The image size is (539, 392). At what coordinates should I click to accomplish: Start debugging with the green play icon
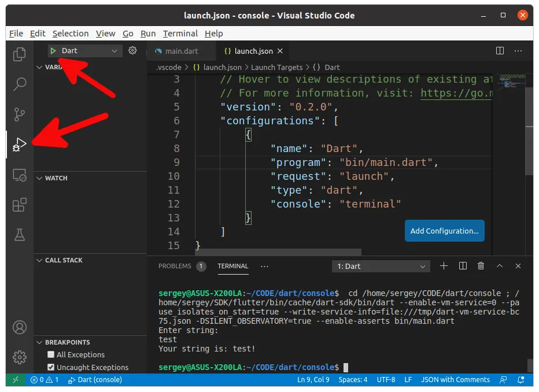[53, 51]
